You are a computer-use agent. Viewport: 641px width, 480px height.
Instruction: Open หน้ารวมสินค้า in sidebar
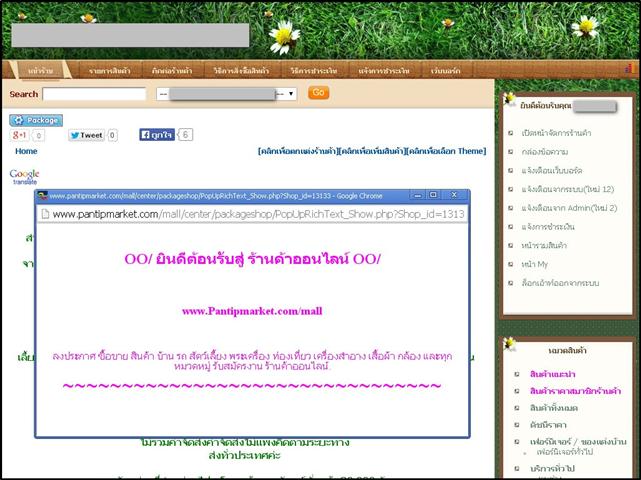(545, 245)
